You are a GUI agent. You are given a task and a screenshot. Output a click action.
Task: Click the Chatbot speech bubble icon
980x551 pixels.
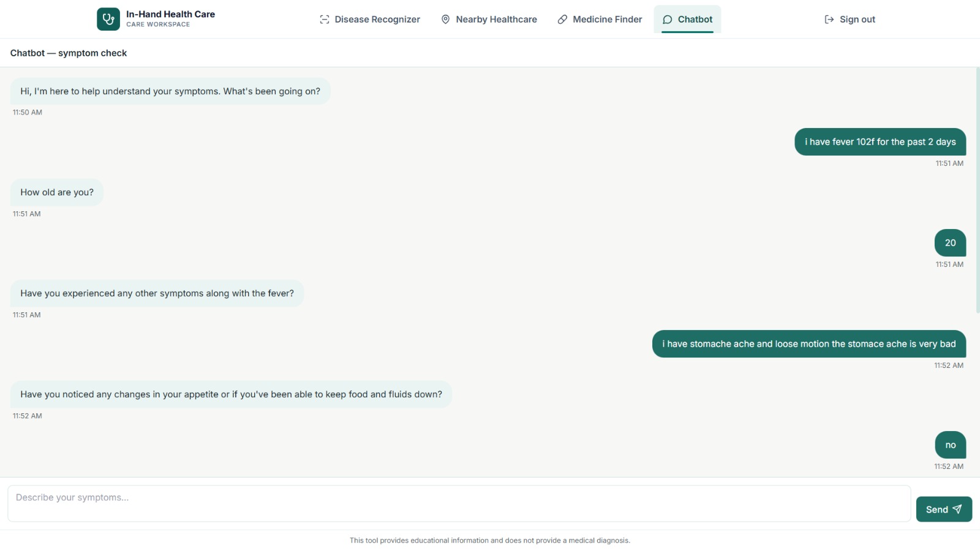[x=668, y=20]
